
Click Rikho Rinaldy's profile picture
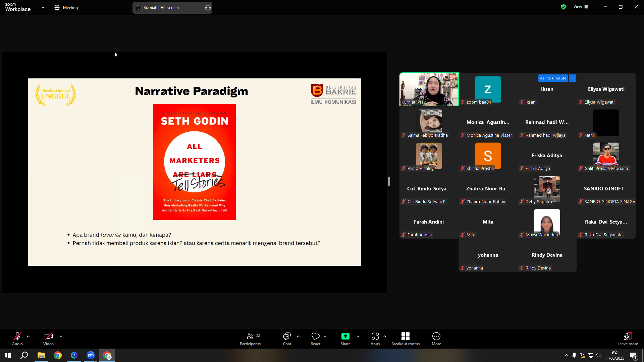pyautogui.click(x=429, y=156)
